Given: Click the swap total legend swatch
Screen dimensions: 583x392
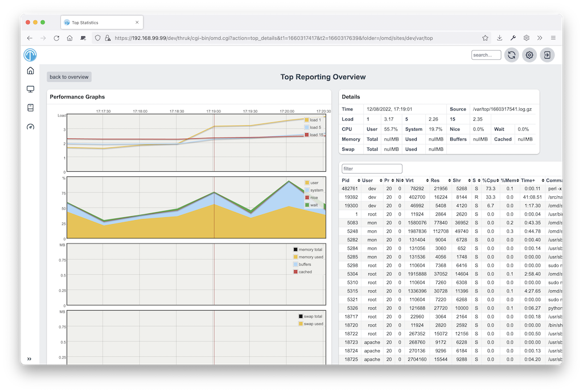Looking at the screenshot, I should click(301, 316).
